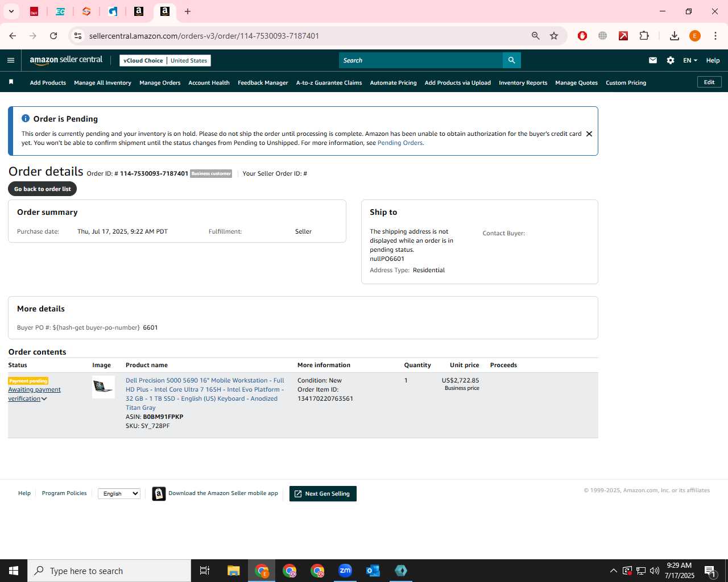Open Automate Pricing
The width and height of the screenshot is (728, 582).
[x=393, y=83]
